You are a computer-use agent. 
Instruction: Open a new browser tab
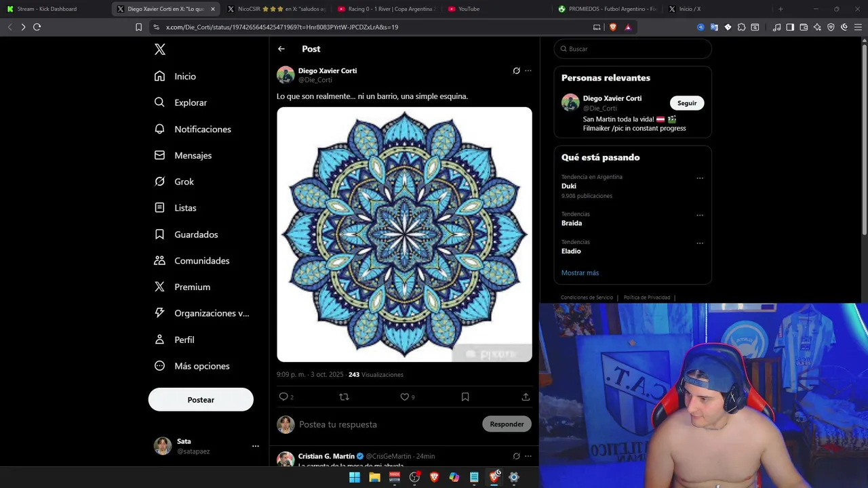coord(781,9)
